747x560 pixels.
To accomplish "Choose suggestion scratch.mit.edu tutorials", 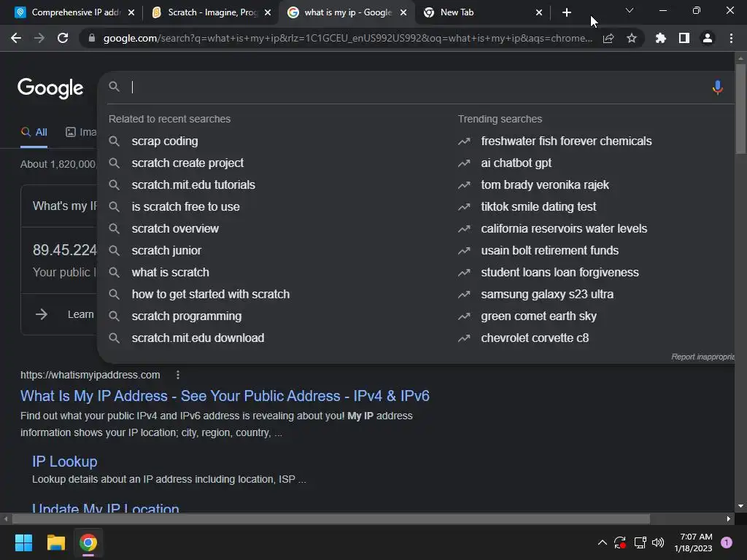I will click(193, 185).
